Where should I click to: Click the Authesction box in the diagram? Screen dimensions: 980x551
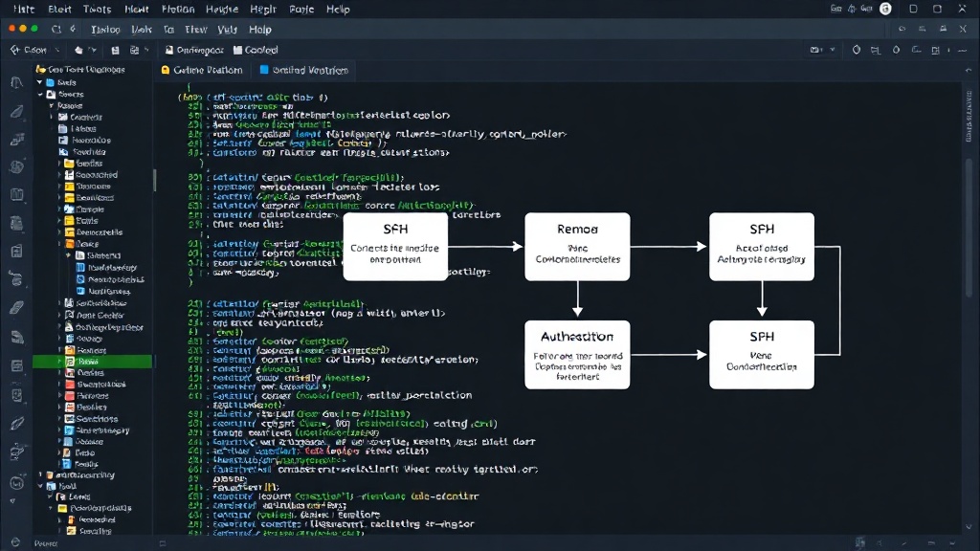point(577,355)
